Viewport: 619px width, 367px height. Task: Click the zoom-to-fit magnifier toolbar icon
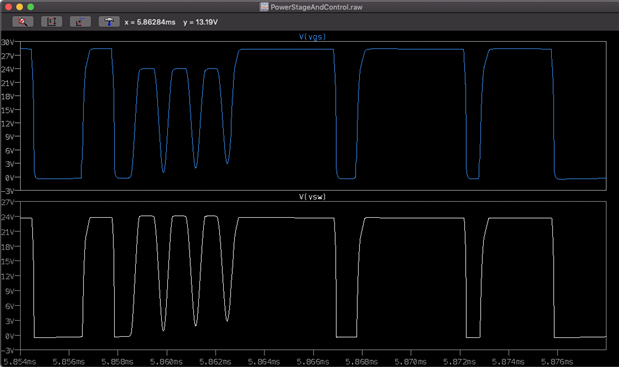click(x=23, y=22)
